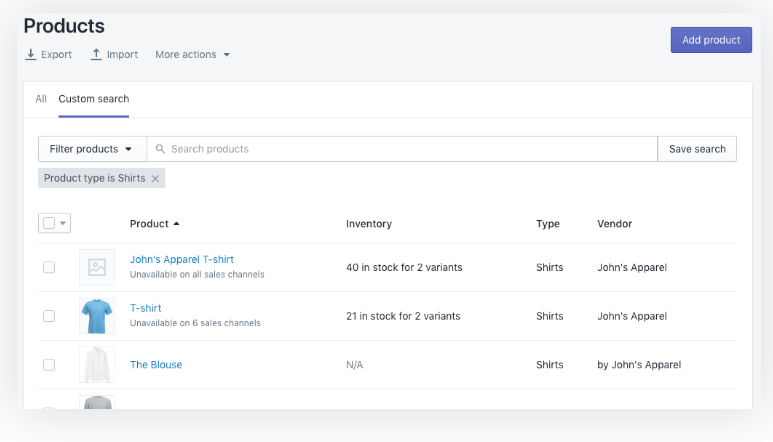Check the John's Apparel T-shirt row checkbox
Screen dimensions: 773x442
[x=49, y=267]
